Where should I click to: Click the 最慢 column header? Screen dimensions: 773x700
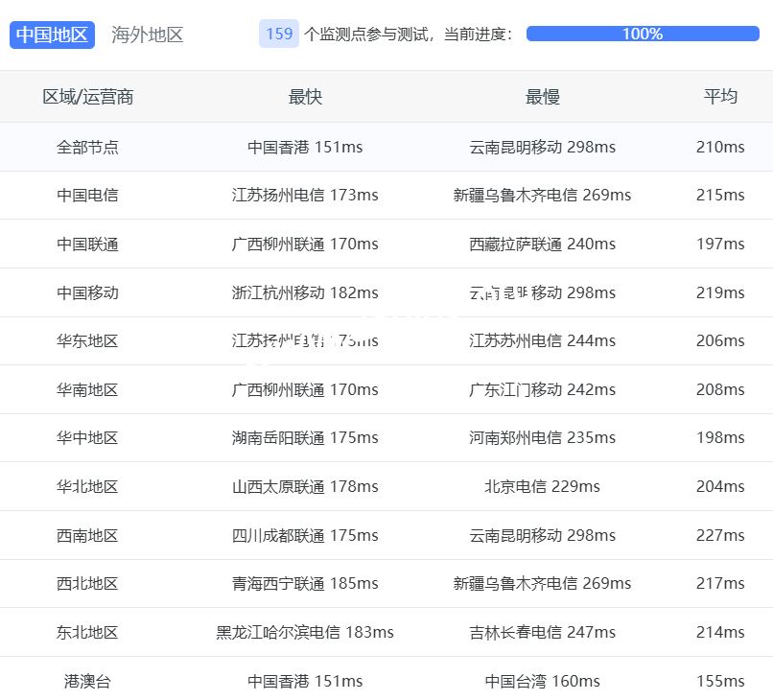click(542, 97)
